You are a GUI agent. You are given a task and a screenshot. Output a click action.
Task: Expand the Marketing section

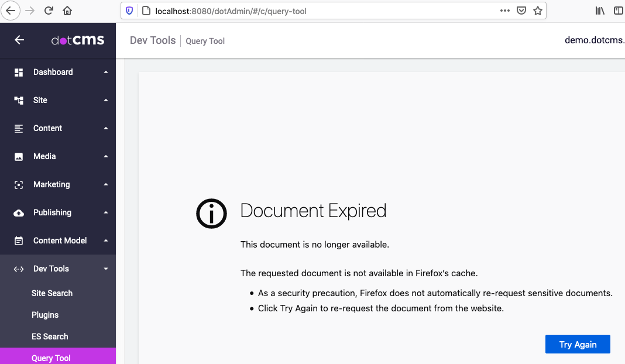105,184
